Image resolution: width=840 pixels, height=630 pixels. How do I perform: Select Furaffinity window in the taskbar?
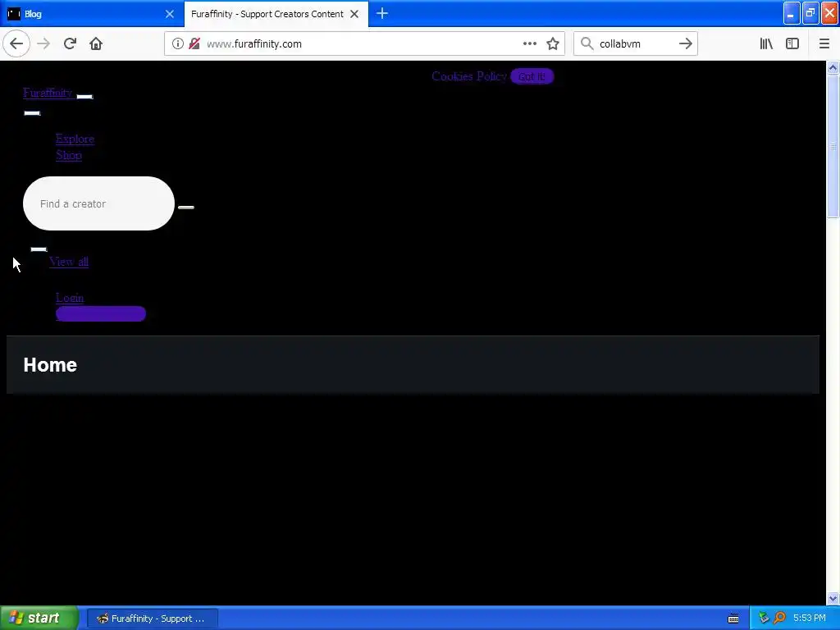point(152,619)
